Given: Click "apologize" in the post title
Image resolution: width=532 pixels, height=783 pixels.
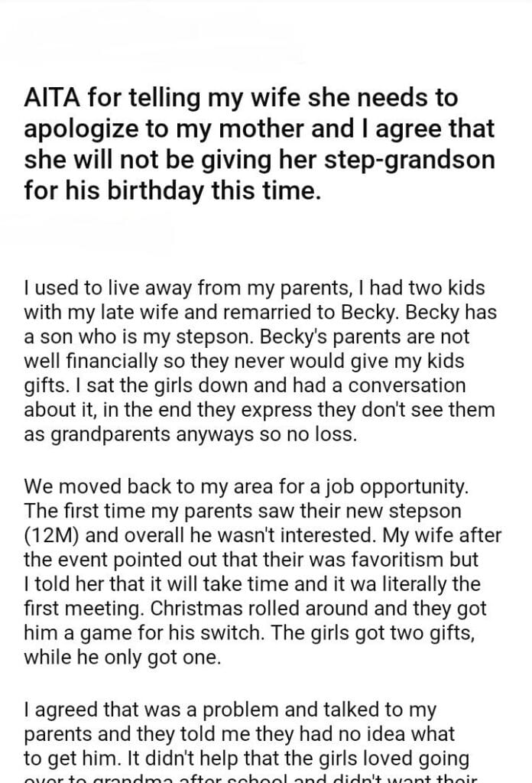Looking at the screenshot, I should pos(81,128).
